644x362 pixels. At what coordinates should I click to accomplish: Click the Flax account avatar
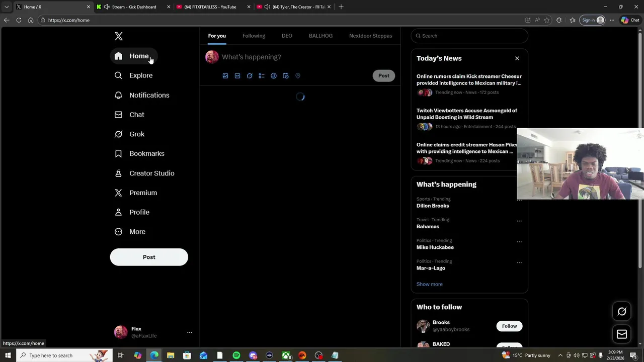coord(121,332)
